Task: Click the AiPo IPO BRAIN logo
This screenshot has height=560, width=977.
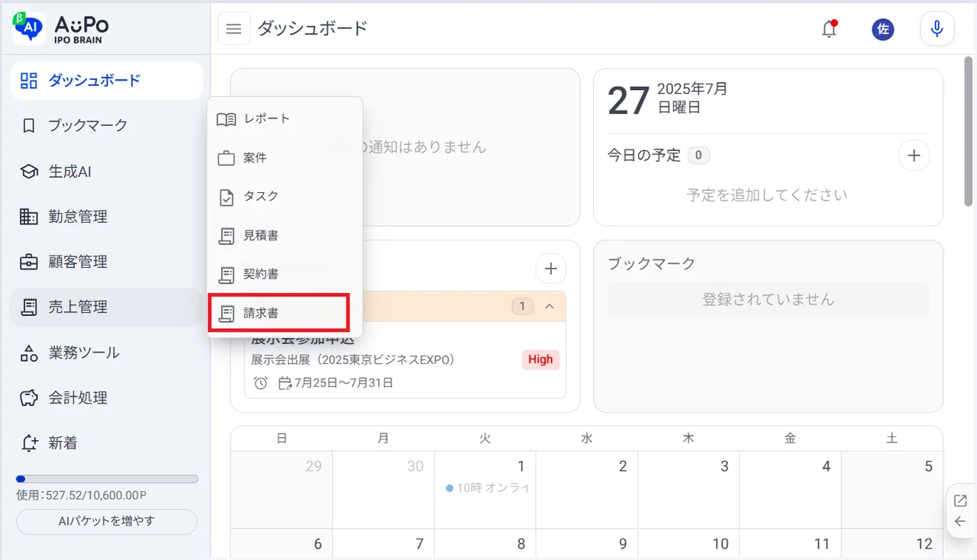Action: pos(61,29)
